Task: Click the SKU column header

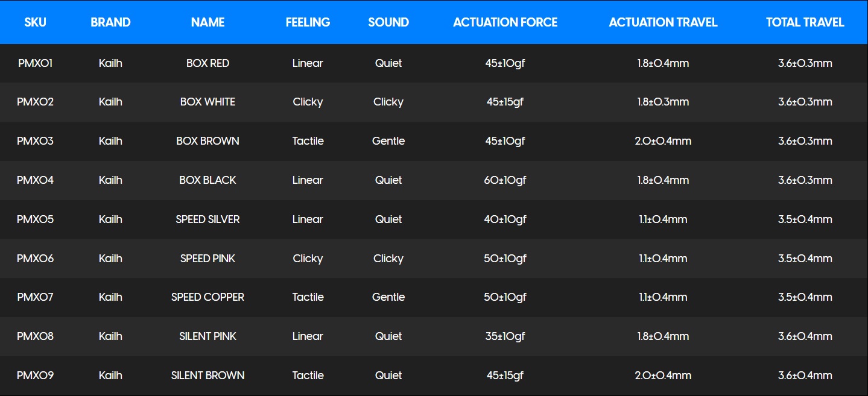Action: 35,22
